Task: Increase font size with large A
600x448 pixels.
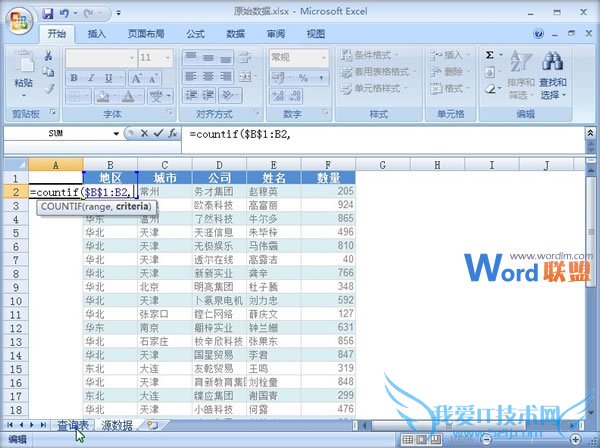Action: tap(136, 78)
